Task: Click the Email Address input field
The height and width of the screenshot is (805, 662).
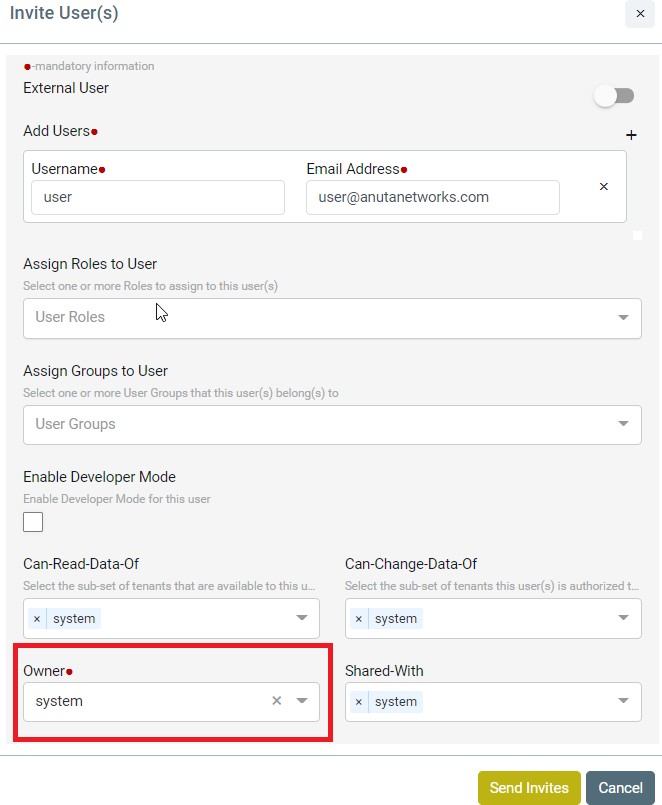Action: tap(433, 197)
